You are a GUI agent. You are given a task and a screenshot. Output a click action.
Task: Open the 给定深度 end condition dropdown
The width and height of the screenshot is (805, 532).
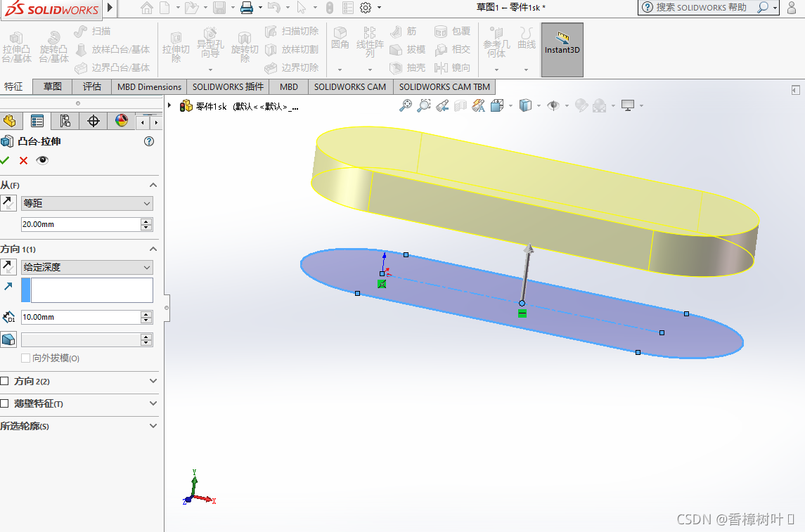coord(87,267)
